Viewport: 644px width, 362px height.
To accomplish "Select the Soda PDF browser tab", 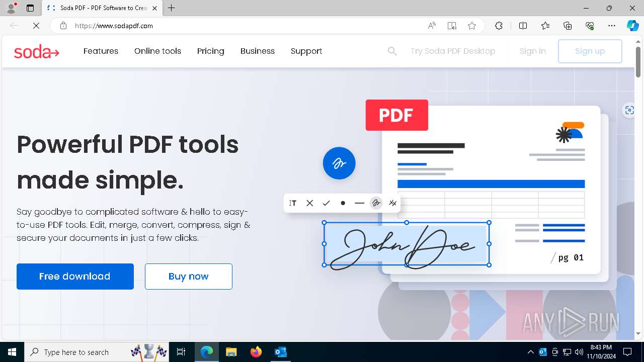I will [x=102, y=8].
